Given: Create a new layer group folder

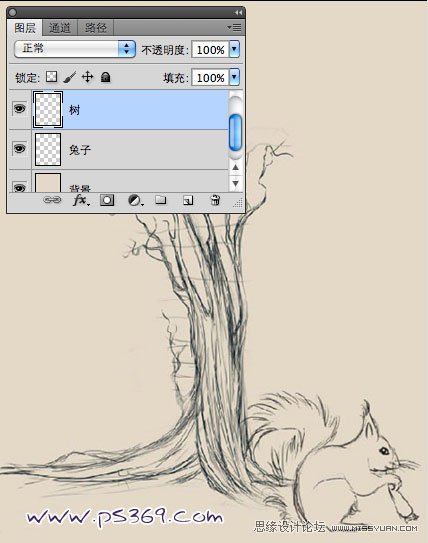Looking at the screenshot, I should [x=161, y=199].
